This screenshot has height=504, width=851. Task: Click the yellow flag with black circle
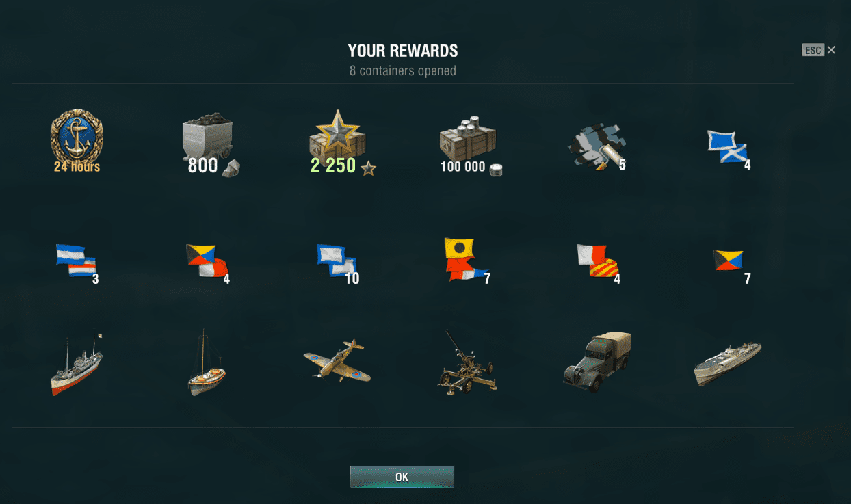pyautogui.click(x=468, y=261)
